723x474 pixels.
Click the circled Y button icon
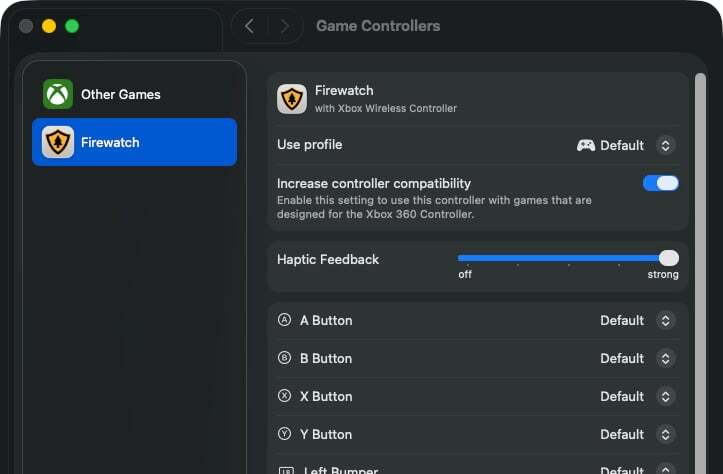click(x=284, y=434)
